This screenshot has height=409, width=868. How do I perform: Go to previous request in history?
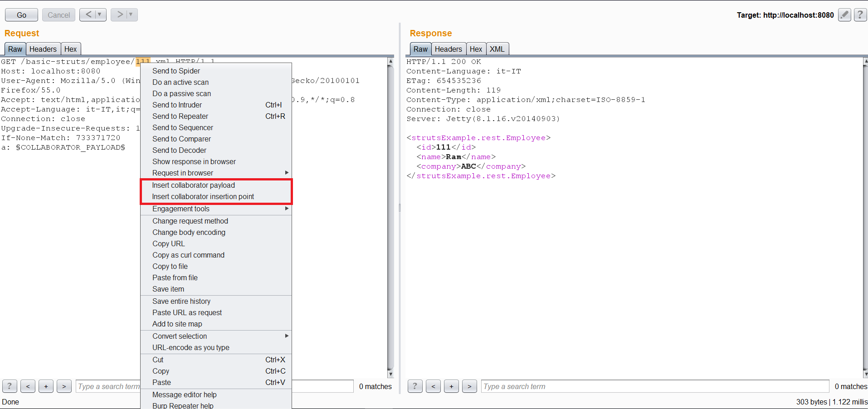(x=88, y=15)
